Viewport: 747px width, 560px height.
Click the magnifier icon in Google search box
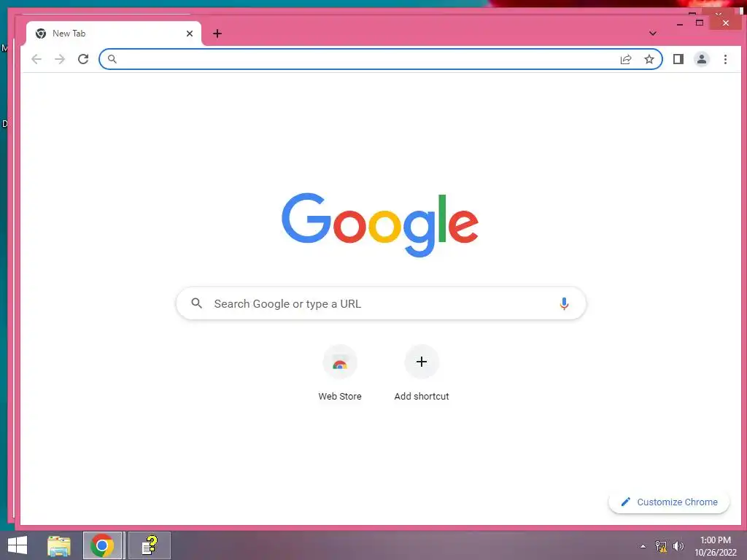pyautogui.click(x=196, y=303)
